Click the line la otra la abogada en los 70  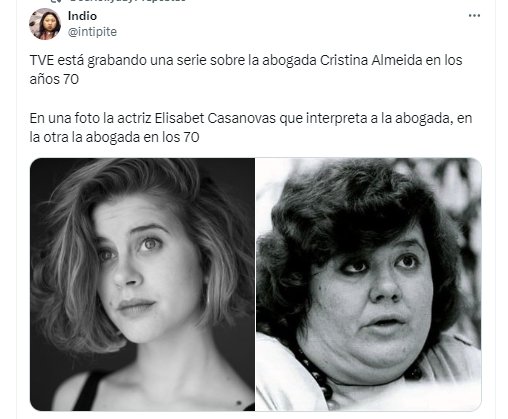coord(114,137)
